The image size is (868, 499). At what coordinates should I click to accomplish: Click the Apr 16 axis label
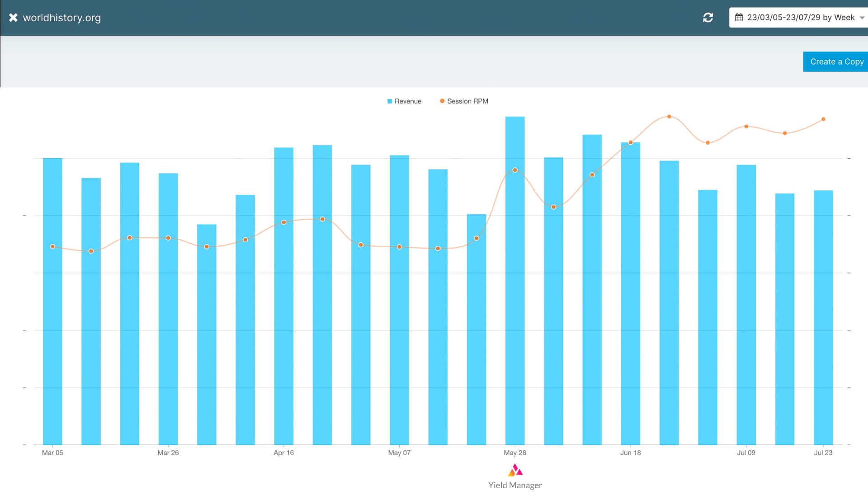pyautogui.click(x=284, y=453)
